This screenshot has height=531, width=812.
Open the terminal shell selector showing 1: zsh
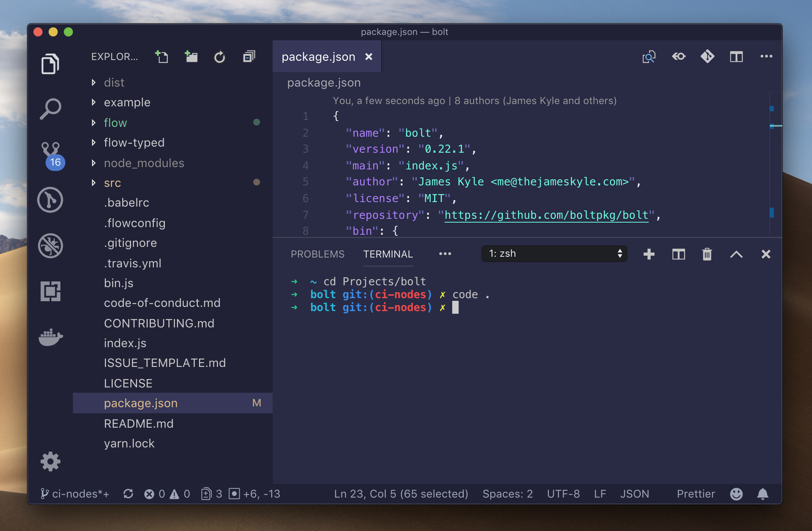click(554, 253)
